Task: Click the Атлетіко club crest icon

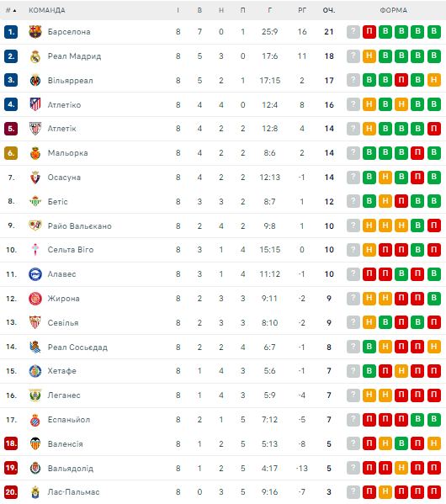Action: [35, 104]
